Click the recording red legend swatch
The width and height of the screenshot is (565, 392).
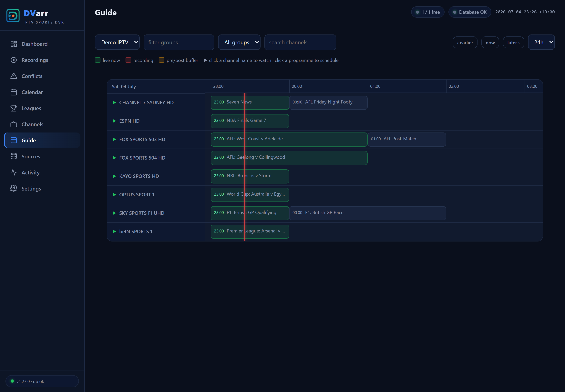tap(128, 60)
